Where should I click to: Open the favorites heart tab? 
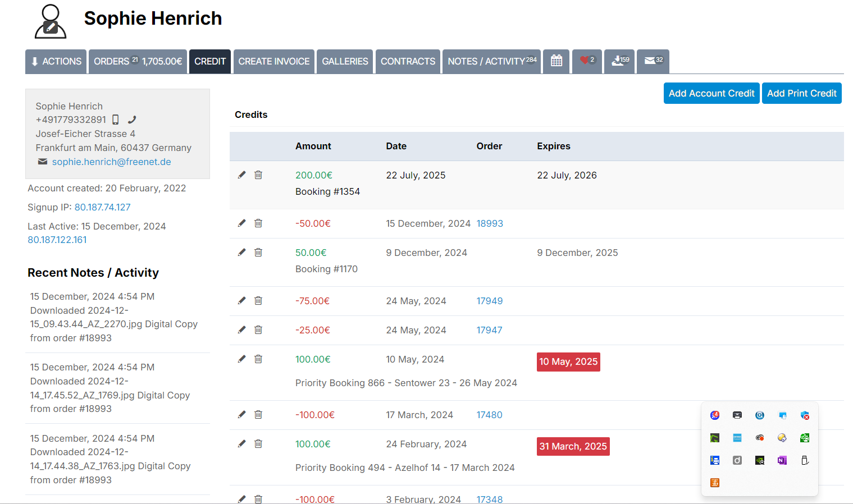(587, 61)
